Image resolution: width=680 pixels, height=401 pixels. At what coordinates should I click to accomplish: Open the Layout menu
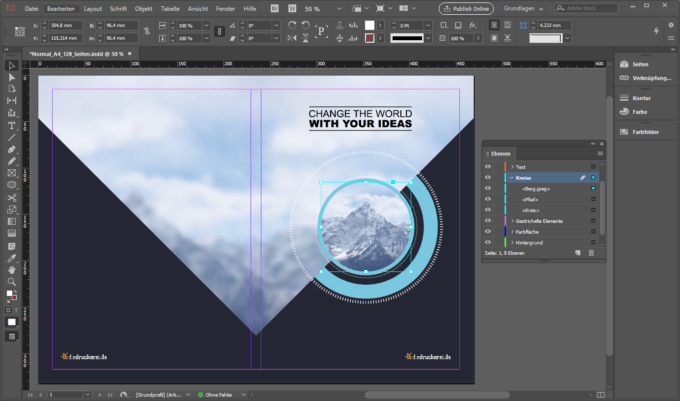pos(92,9)
